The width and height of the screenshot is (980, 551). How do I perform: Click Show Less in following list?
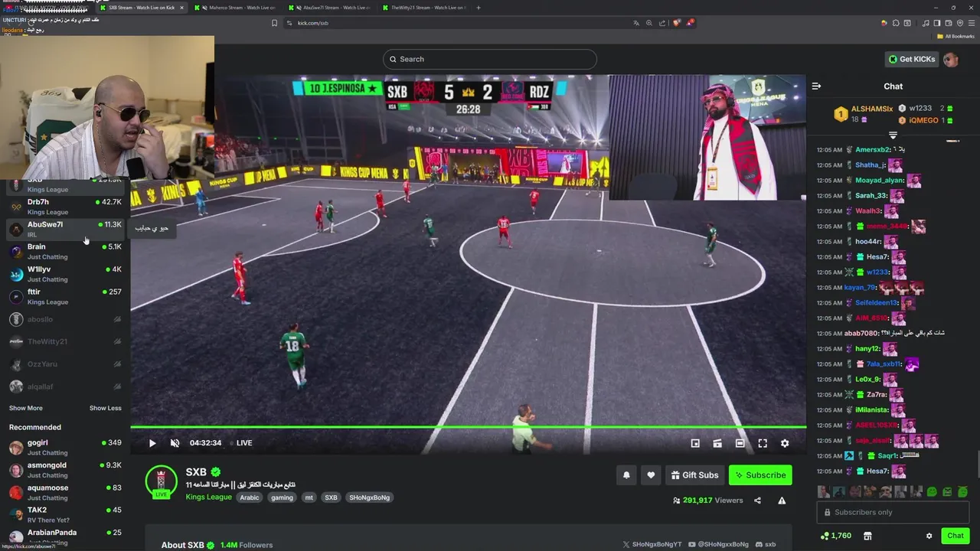(x=105, y=408)
